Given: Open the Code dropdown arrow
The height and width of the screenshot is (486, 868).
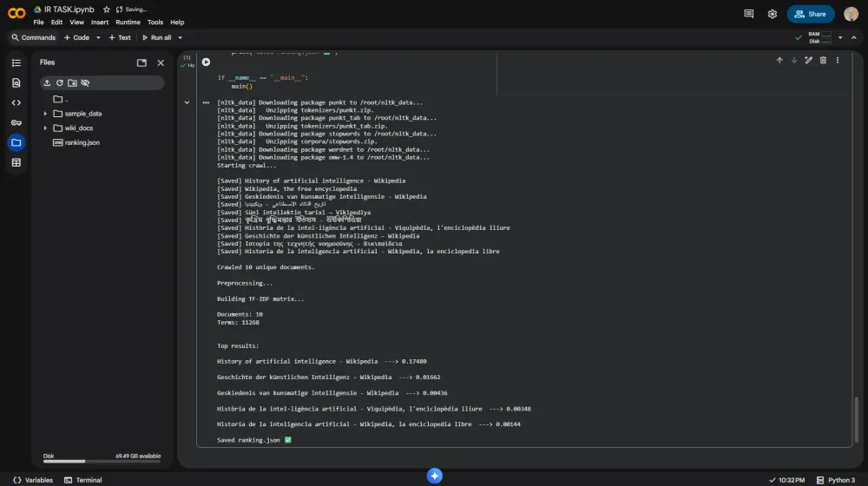Looking at the screenshot, I should (98, 37).
